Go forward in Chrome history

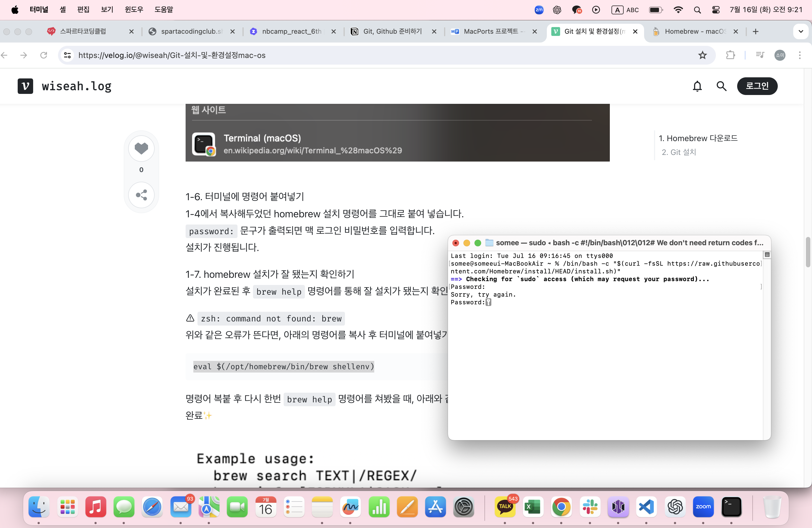click(23, 55)
